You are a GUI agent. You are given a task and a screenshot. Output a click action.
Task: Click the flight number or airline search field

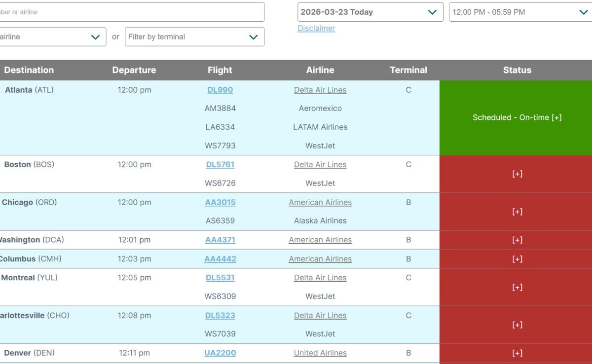[130, 12]
